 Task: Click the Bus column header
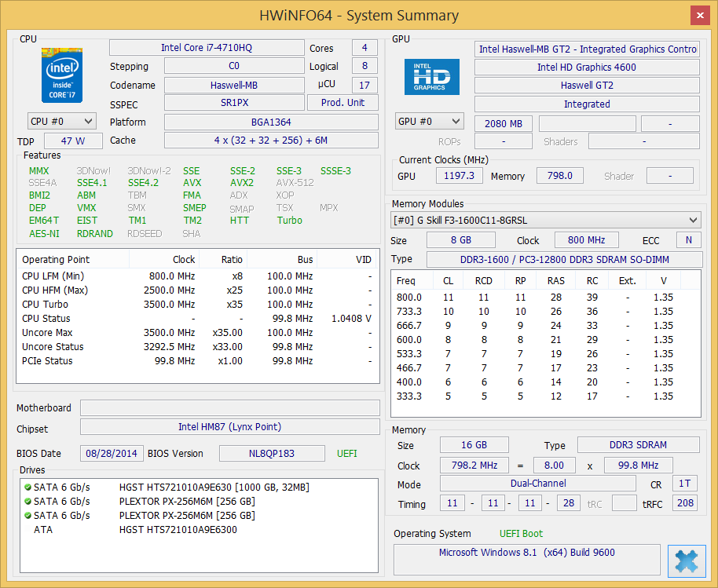click(282, 259)
